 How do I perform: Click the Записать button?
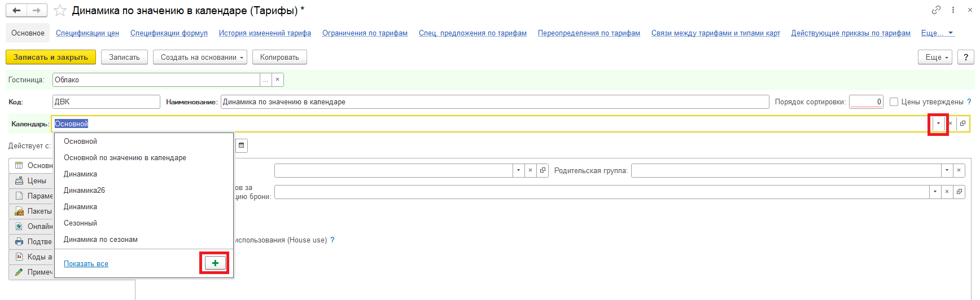124,57
